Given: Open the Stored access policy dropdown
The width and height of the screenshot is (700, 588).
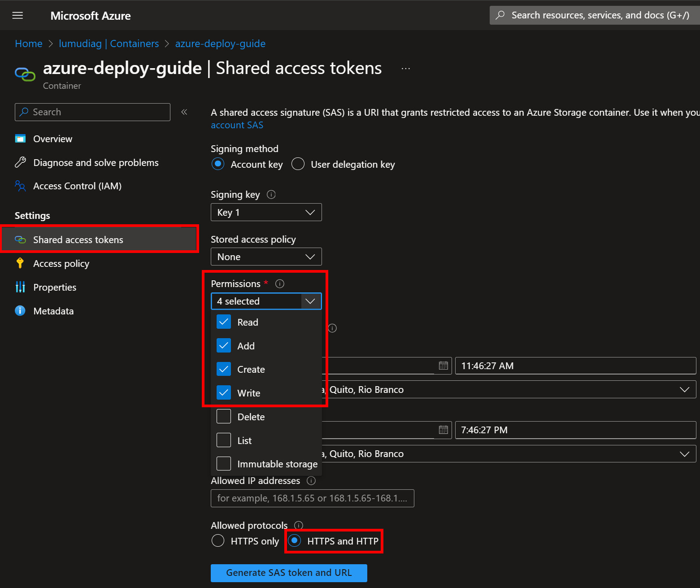Looking at the screenshot, I should click(x=266, y=257).
